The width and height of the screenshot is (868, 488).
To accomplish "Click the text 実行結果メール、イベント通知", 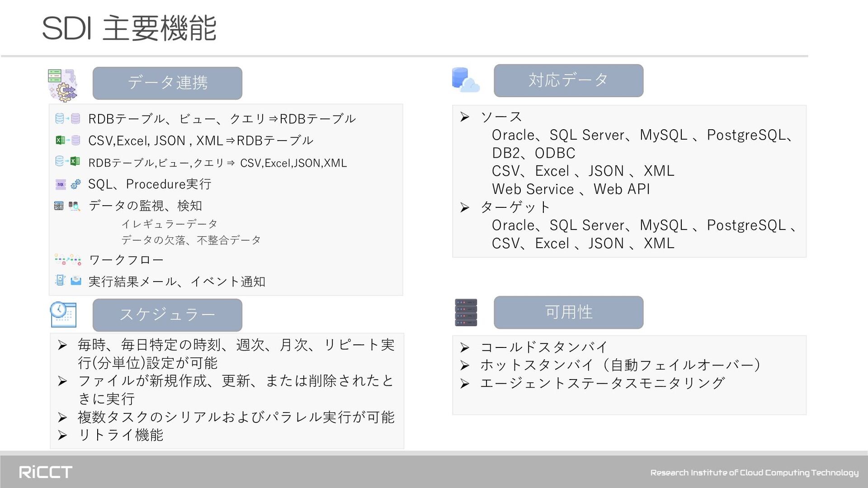I will pyautogui.click(x=177, y=282).
